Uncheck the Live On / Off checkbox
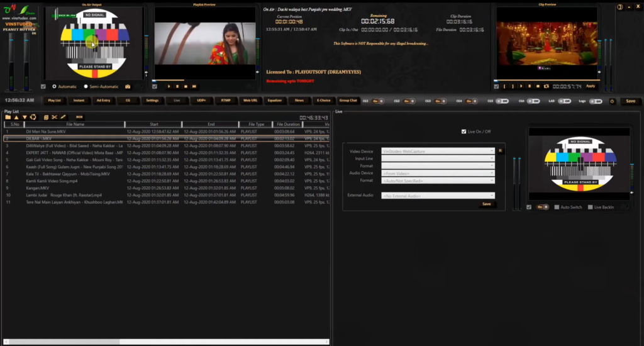644x346 pixels. (x=464, y=131)
